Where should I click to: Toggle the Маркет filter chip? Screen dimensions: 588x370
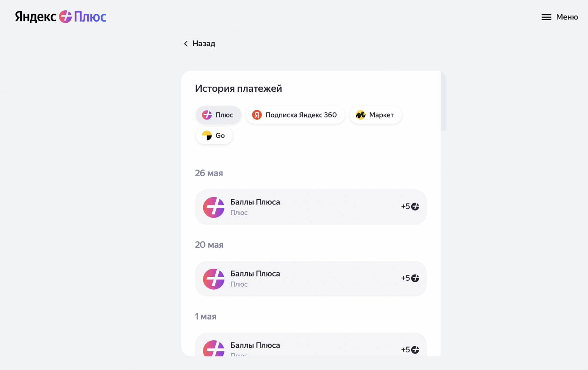click(x=376, y=115)
